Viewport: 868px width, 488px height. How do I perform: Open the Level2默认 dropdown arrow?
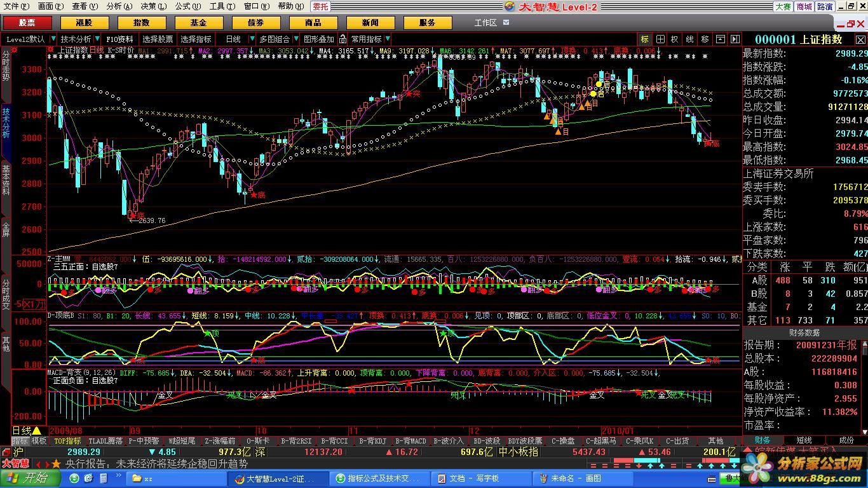(x=53, y=39)
